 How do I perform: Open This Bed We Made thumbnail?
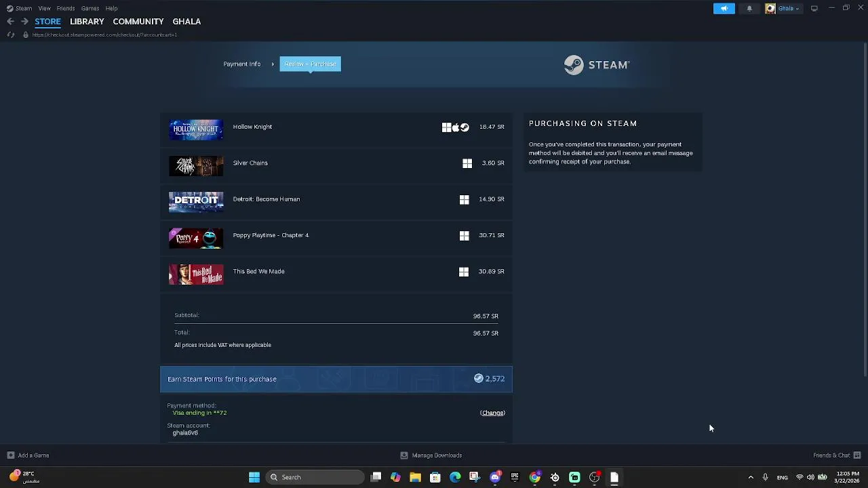tap(196, 274)
